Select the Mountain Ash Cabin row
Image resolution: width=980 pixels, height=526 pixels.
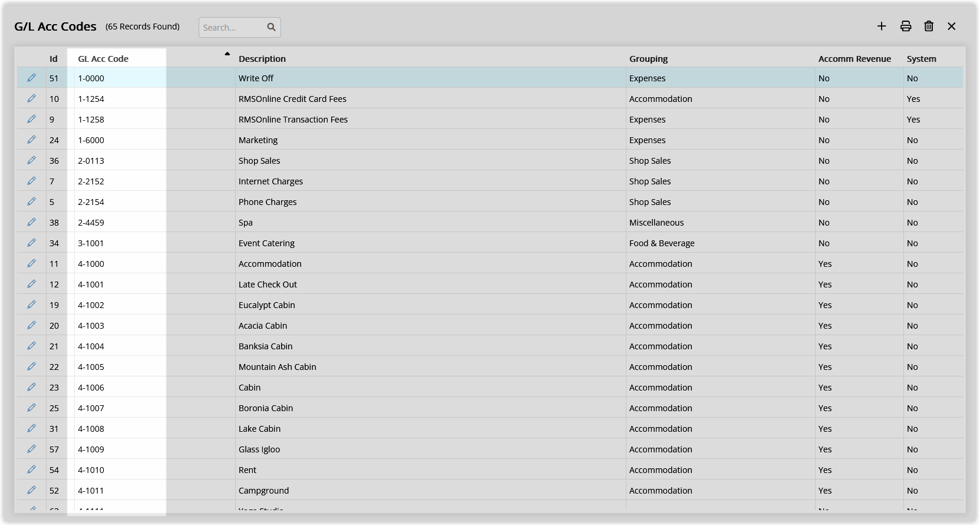(x=277, y=367)
